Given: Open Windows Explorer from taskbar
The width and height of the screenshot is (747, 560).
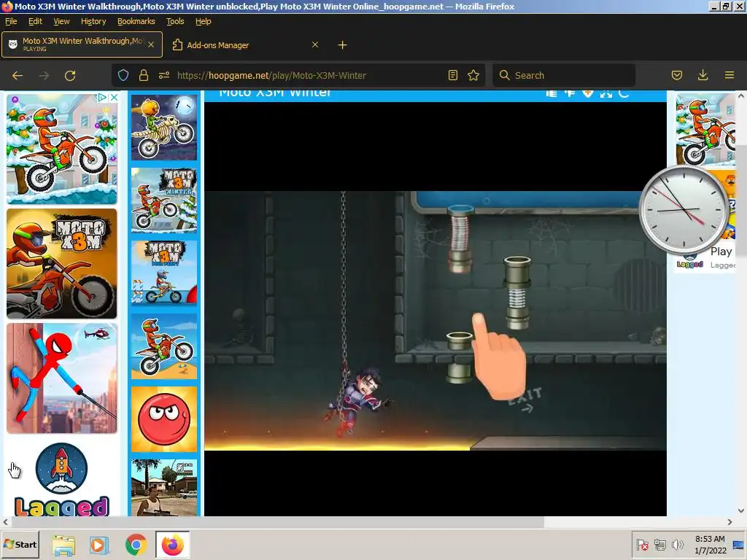Looking at the screenshot, I should pos(63,545).
